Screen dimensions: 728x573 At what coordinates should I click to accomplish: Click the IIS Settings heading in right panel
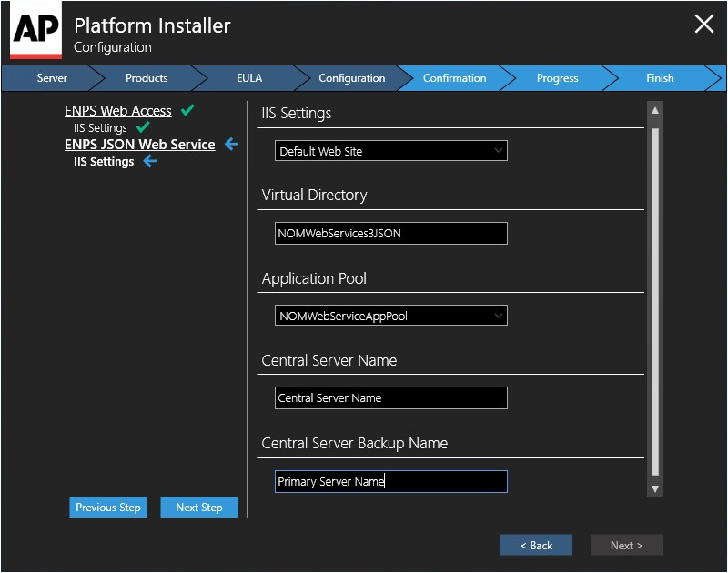coord(297,113)
